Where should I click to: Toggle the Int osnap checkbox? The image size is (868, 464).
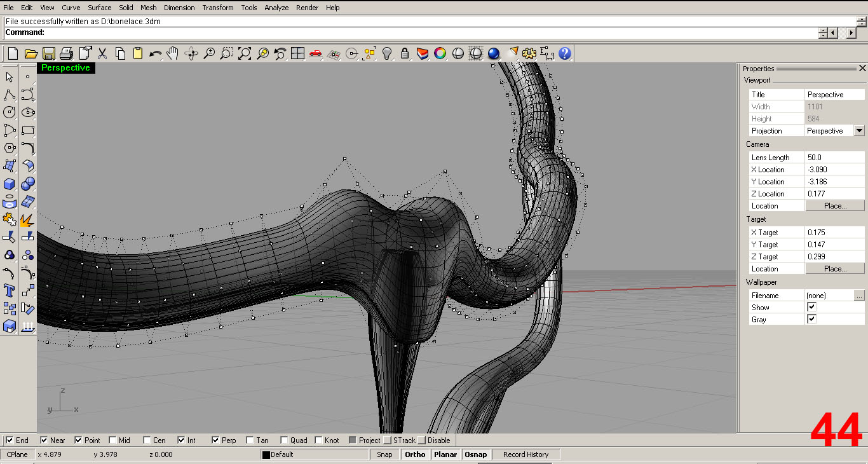(181, 440)
